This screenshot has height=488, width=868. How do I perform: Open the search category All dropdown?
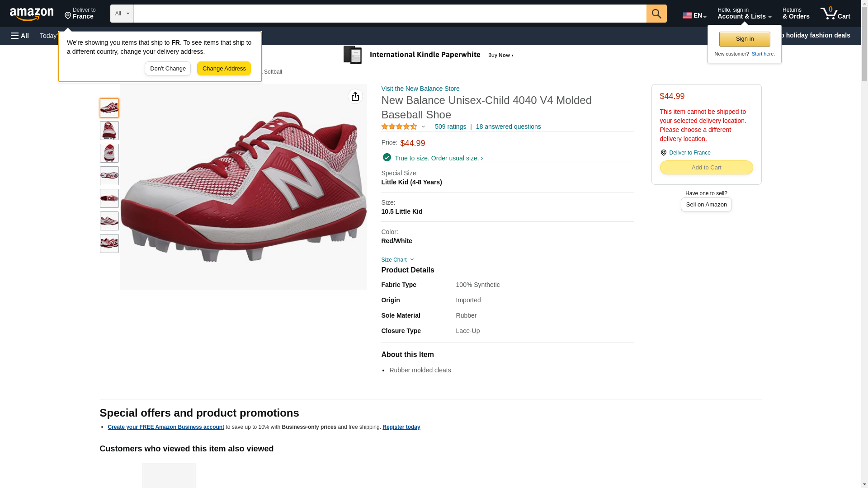click(122, 14)
